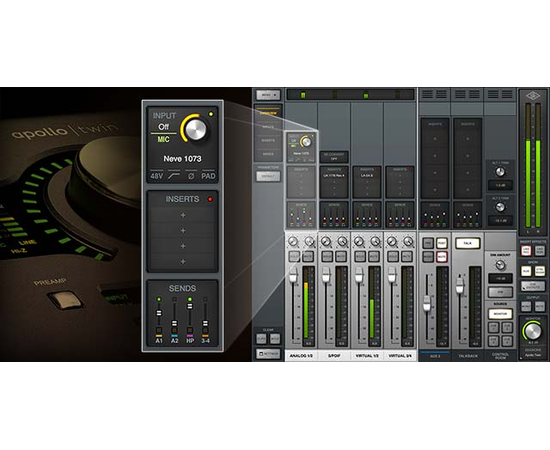Select the CONTROL ROOM strip label
Viewport: 550px width, 450px height.
point(501,356)
